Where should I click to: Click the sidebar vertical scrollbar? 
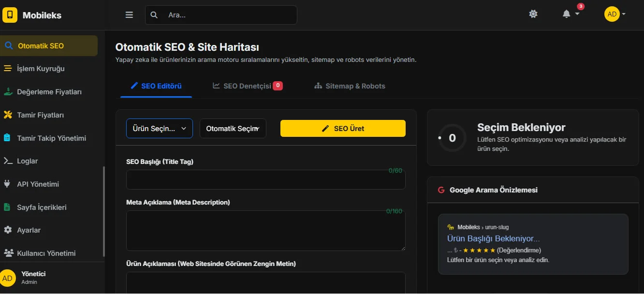(103, 211)
